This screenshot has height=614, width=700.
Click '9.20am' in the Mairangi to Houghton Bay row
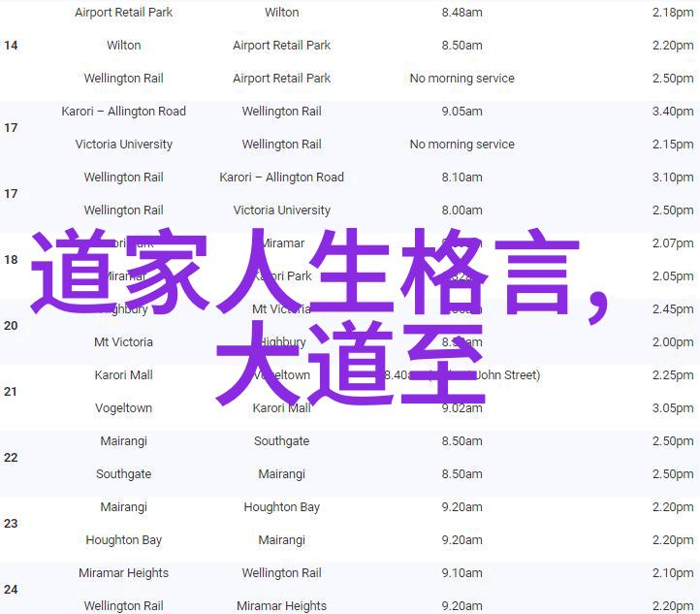[x=462, y=507]
